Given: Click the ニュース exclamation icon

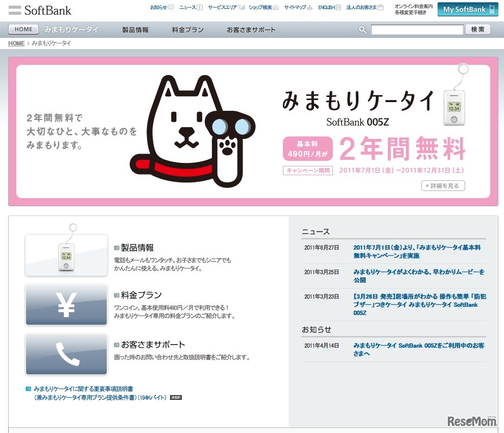Looking at the screenshot, I should click(200, 7).
